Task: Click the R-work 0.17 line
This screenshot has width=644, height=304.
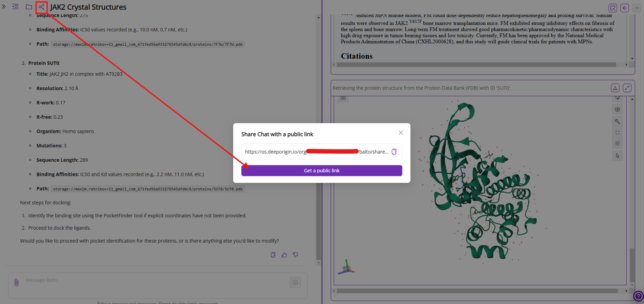Action: (x=51, y=103)
